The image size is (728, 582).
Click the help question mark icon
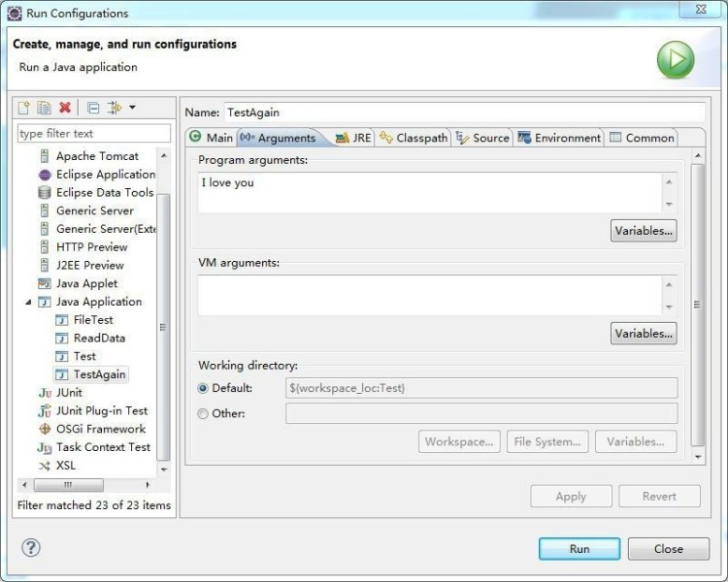[x=31, y=548]
